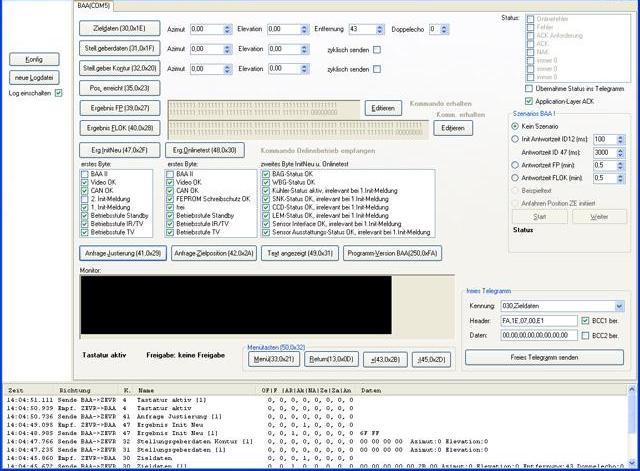Toggle BCC2 ber. checkbox
Viewport: 640px width, 471px height.
pos(585,335)
